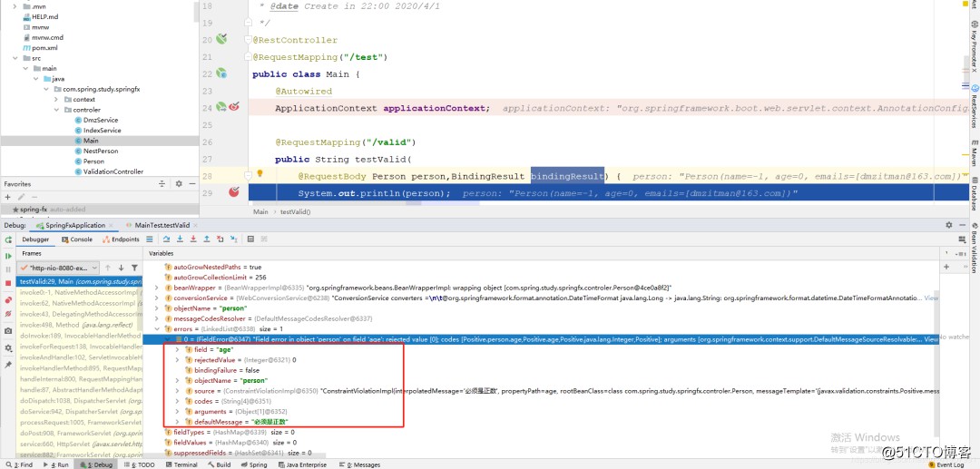Click Drop Frame icon
Screen dimensions: 980x469
[220, 239]
